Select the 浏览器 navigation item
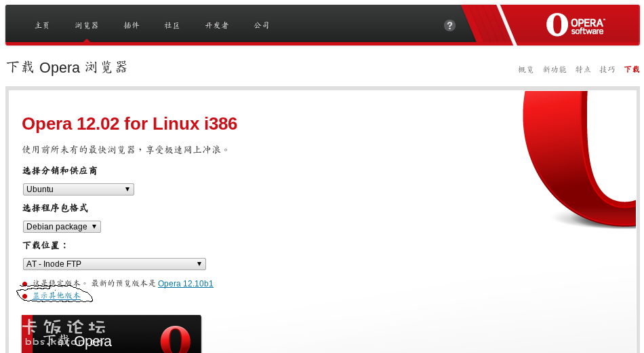This screenshot has height=353, width=644. [87, 26]
